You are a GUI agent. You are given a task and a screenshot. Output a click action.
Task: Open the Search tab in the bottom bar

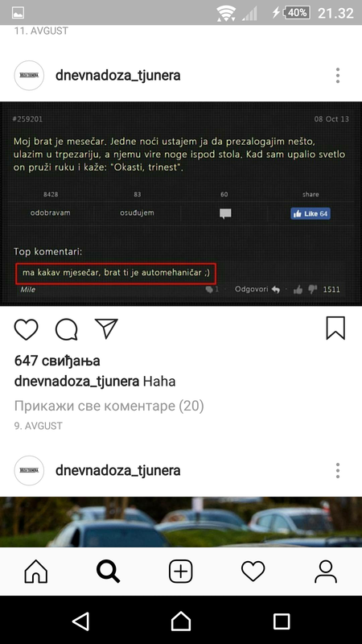point(109,572)
